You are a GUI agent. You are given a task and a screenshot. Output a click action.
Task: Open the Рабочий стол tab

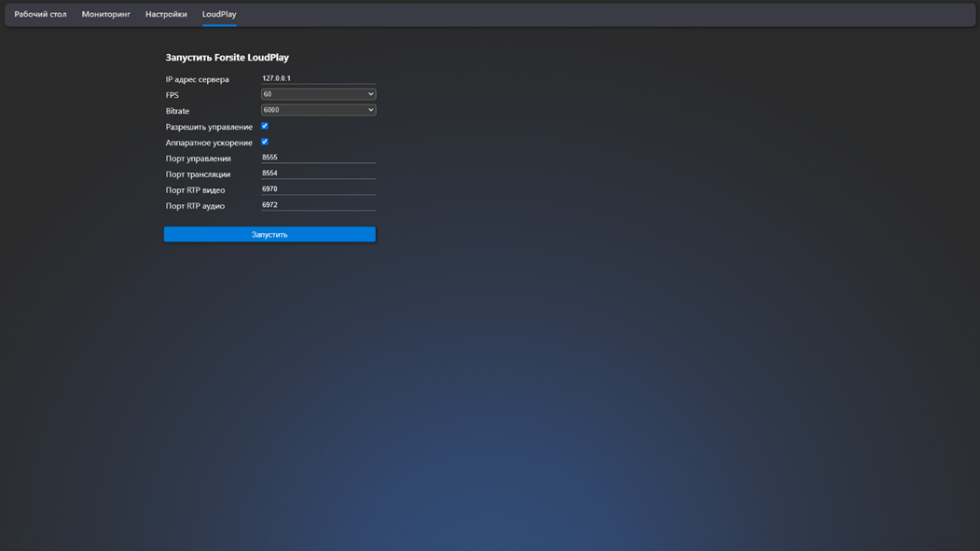(x=40, y=14)
